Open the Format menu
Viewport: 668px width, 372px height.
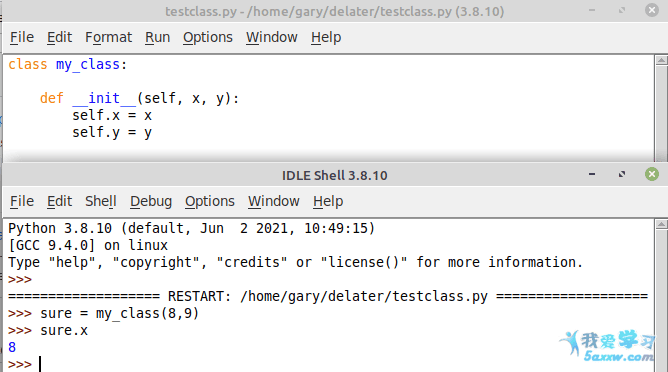pyautogui.click(x=108, y=37)
